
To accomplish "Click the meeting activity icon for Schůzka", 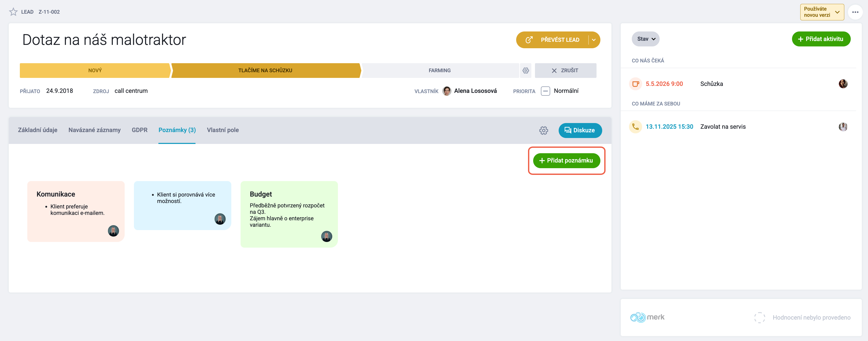I will (x=635, y=84).
